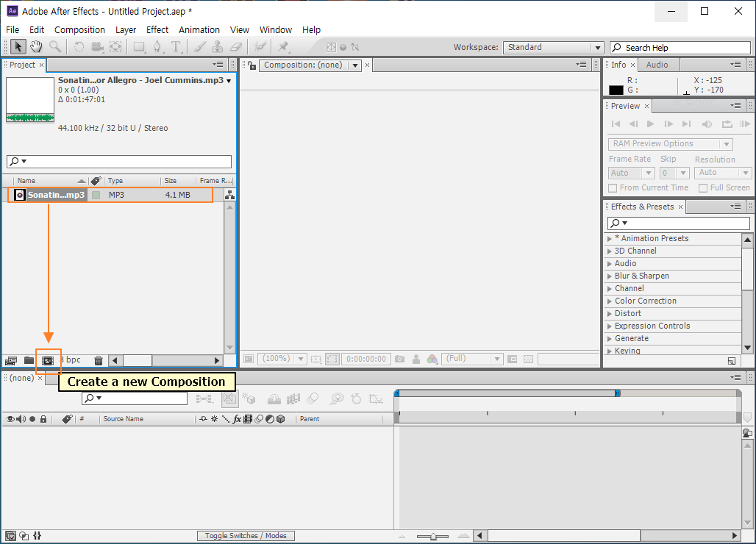Open the Animation menu

click(199, 30)
